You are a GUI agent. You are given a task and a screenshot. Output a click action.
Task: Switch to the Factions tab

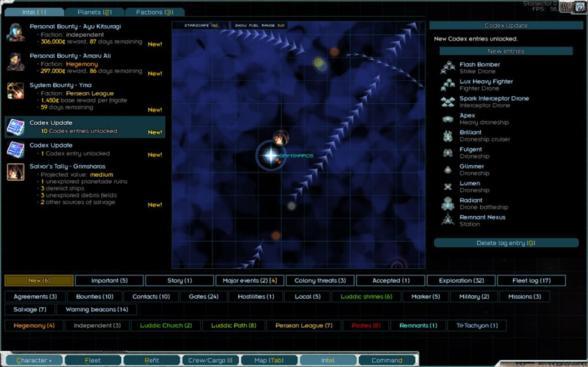[x=154, y=12]
